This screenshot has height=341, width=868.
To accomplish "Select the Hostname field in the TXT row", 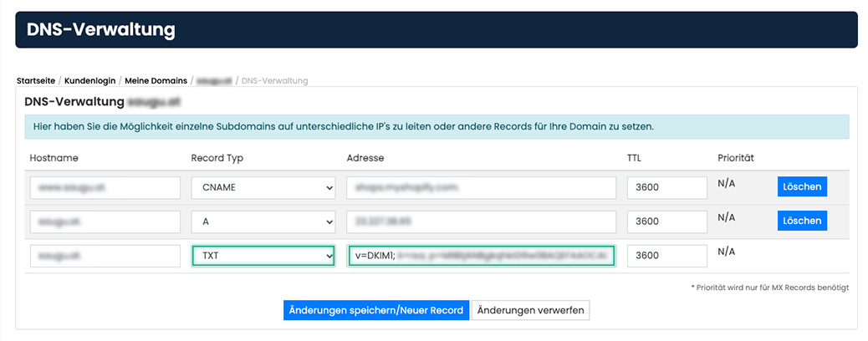I will 105,256.
